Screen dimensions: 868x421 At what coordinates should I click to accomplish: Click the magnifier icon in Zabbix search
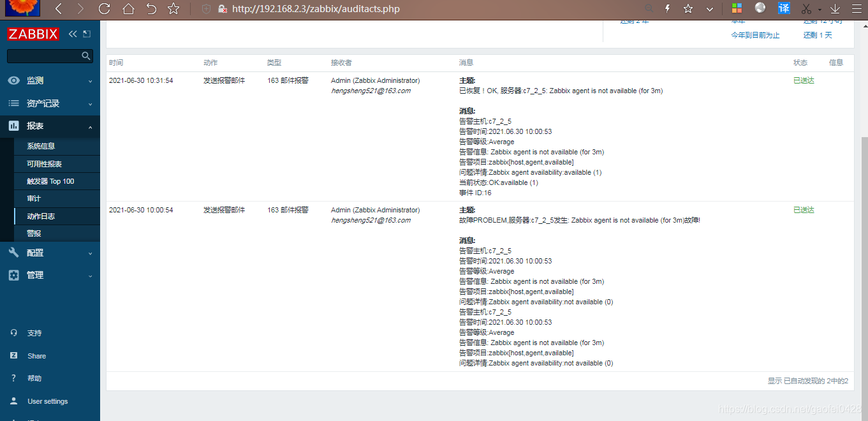click(x=86, y=56)
